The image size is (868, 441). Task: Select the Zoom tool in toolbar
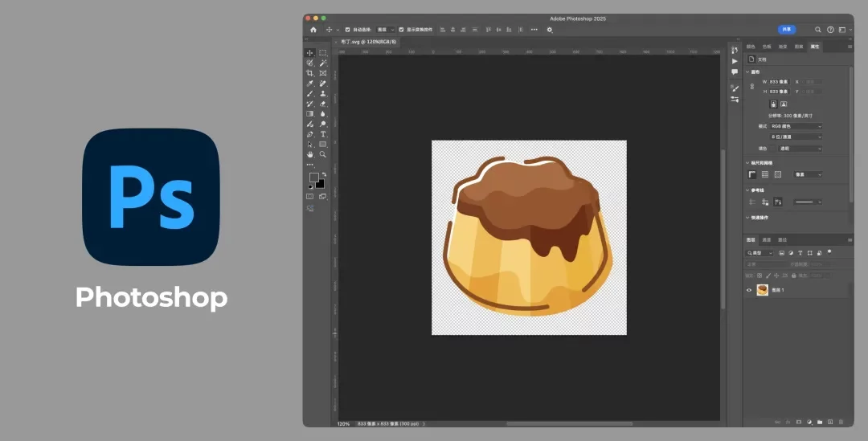323,154
